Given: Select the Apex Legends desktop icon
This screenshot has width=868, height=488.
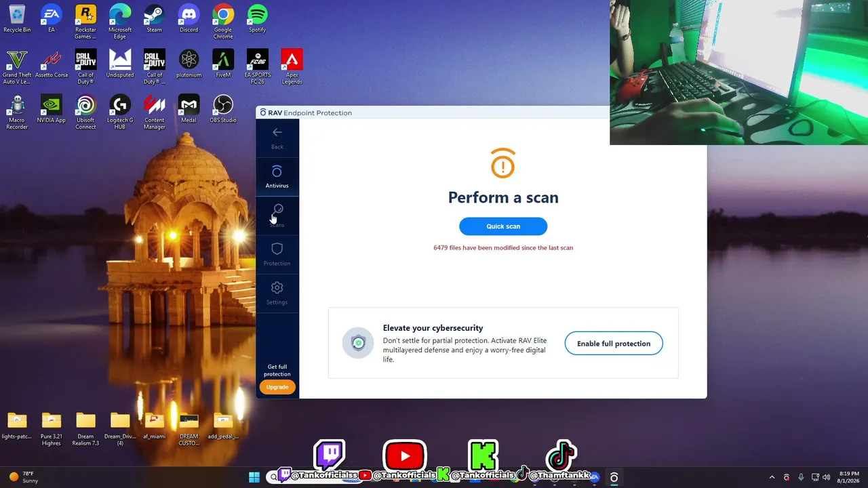Looking at the screenshot, I should [292, 67].
